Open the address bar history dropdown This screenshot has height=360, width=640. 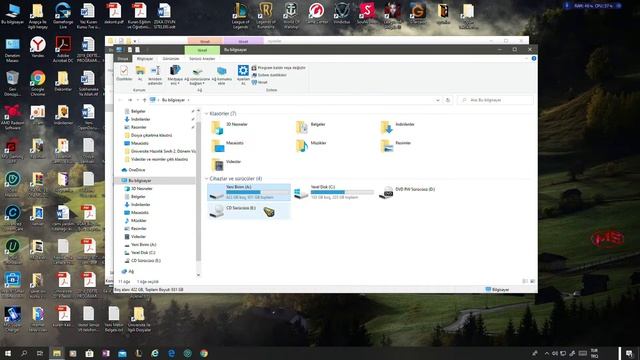(x=438, y=100)
